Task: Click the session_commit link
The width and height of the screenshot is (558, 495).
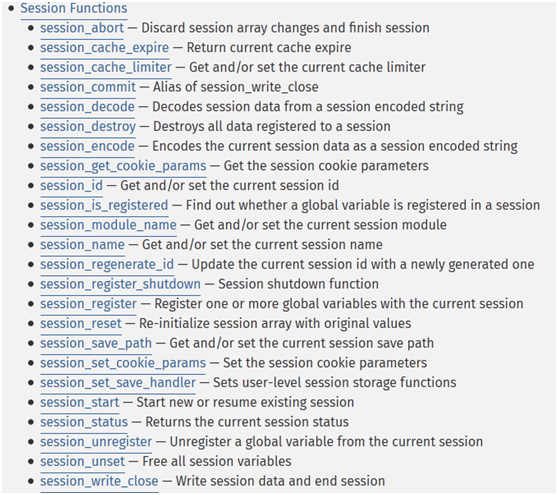Action: coord(88,87)
